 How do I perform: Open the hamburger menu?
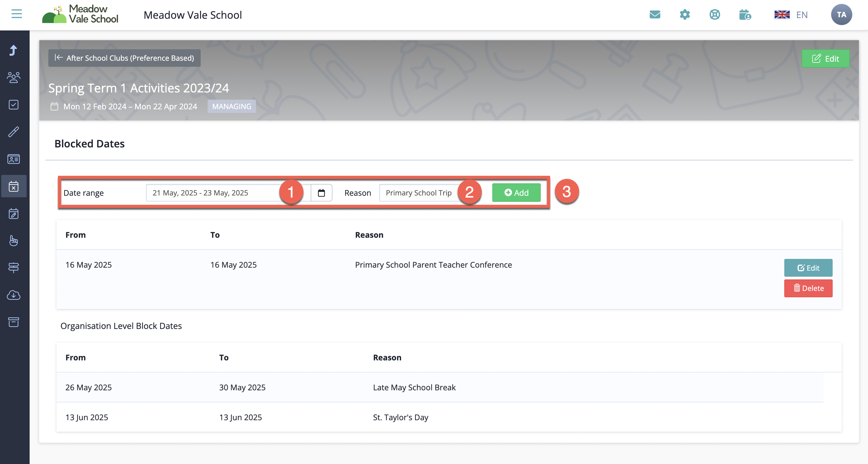pyautogui.click(x=17, y=14)
